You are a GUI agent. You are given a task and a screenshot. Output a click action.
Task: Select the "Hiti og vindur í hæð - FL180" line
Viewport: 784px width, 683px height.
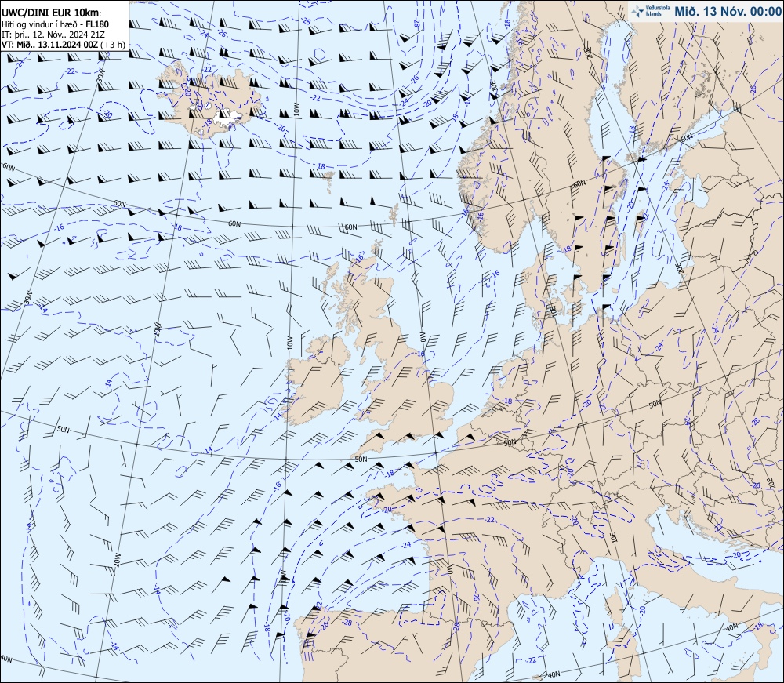pos(55,24)
